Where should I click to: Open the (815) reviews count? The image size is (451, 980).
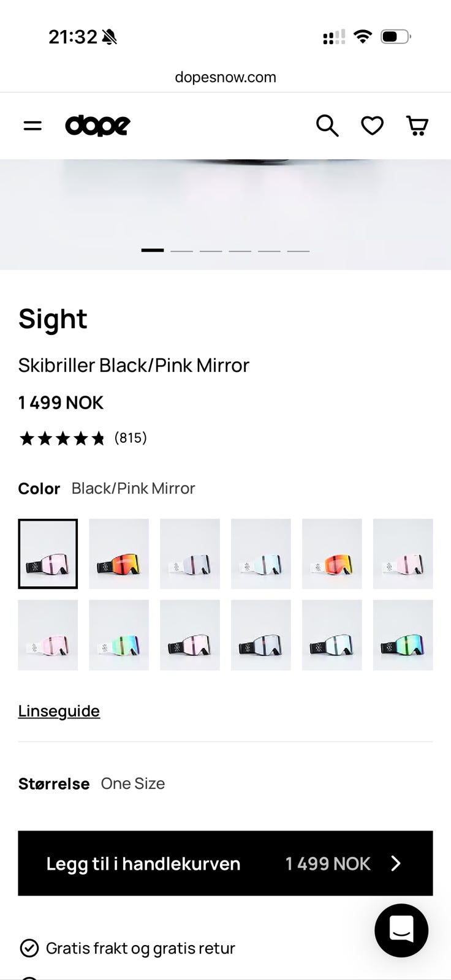point(131,438)
